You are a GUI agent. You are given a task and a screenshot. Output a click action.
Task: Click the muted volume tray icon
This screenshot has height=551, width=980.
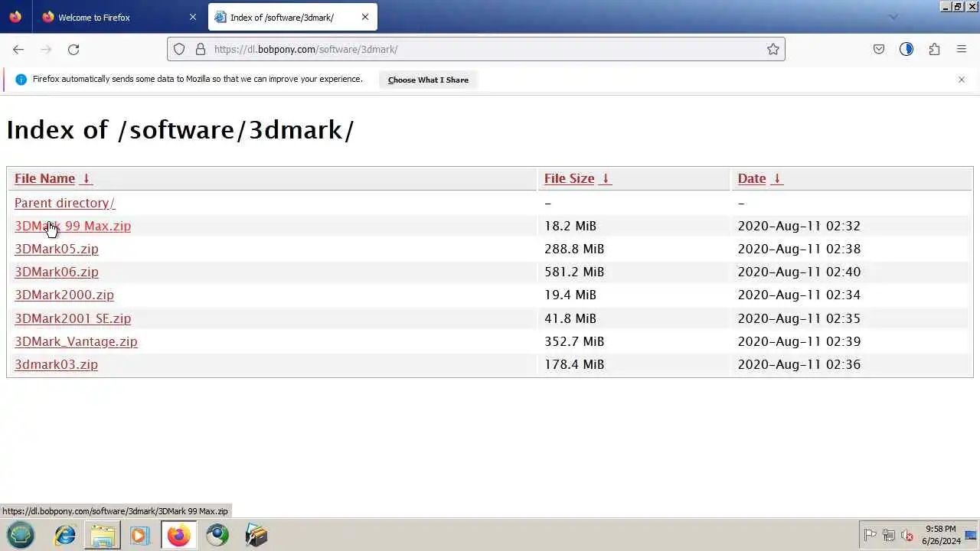[x=907, y=536]
